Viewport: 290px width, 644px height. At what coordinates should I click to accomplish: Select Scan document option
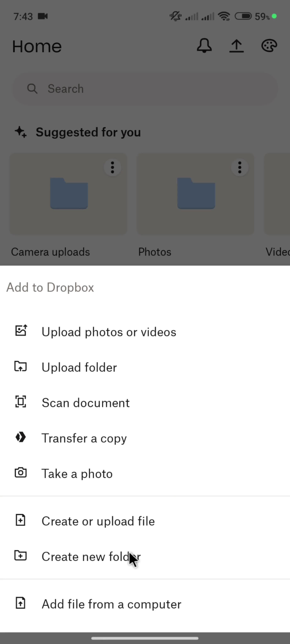click(145, 403)
